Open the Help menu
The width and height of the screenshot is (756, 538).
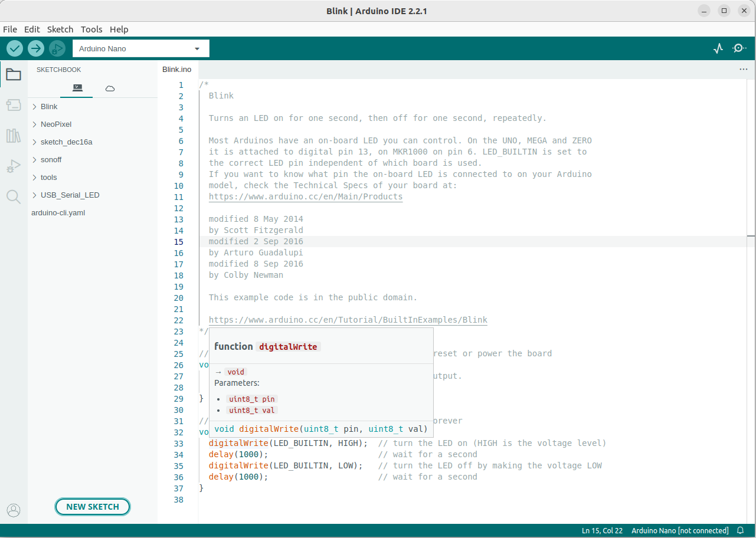(119, 29)
